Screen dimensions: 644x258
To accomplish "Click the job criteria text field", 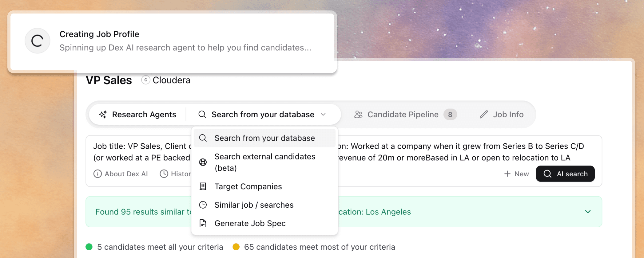I will coord(461,152).
